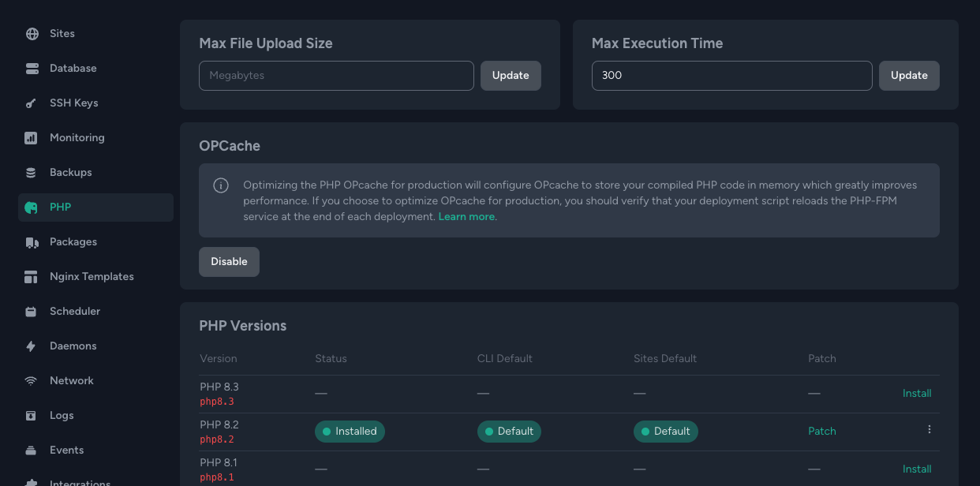
Task: Click the php8.1 version code text
Action: coord(217,477)
